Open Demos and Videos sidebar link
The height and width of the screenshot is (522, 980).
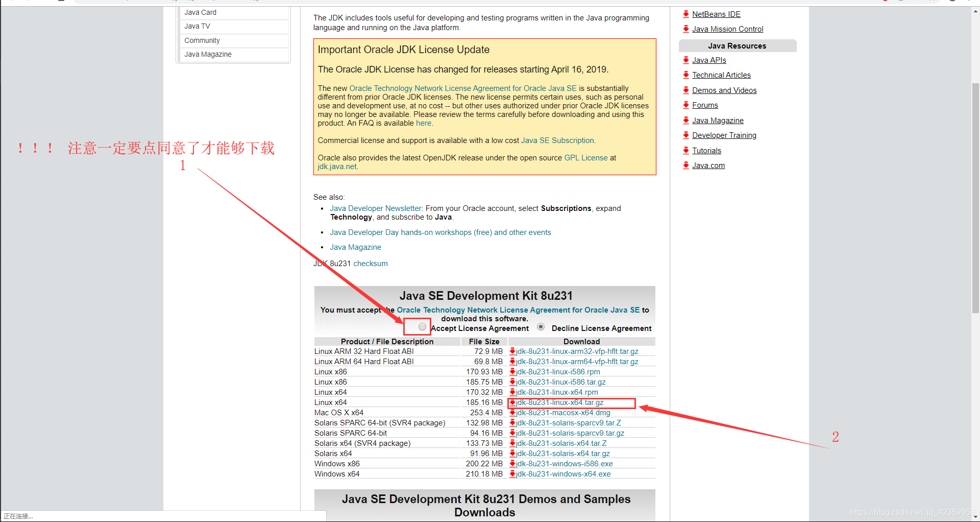click(724, 90)
